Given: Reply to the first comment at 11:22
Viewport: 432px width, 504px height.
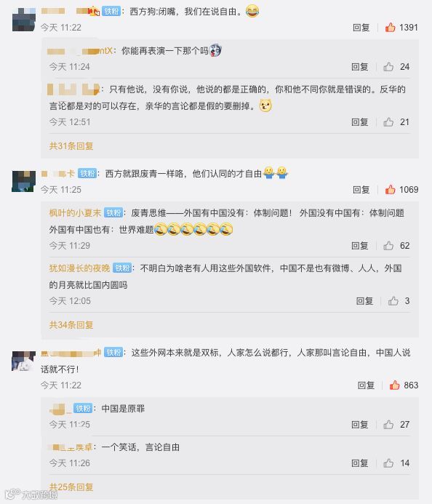Looking at the screenshot, I should click(361, 28).
